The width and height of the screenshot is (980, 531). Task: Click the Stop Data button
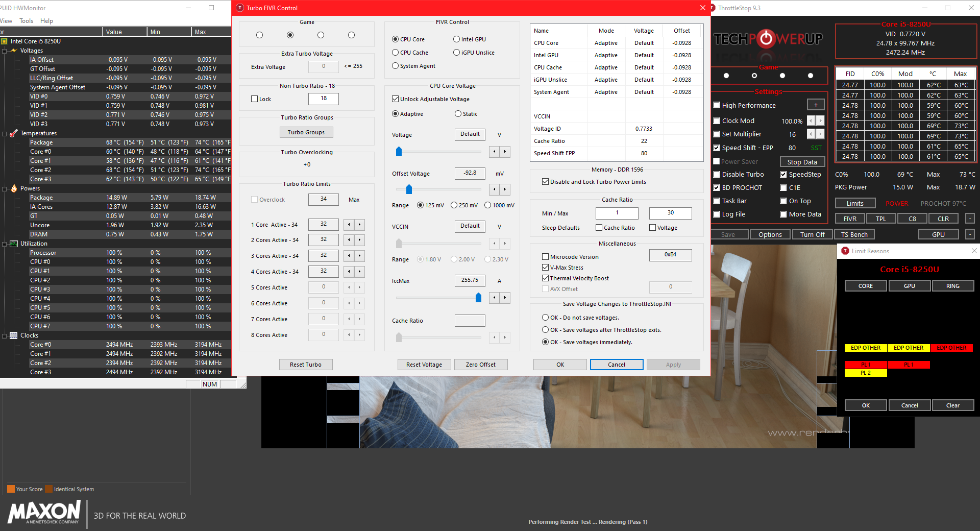pyautogui.click(x=802, y=162)
